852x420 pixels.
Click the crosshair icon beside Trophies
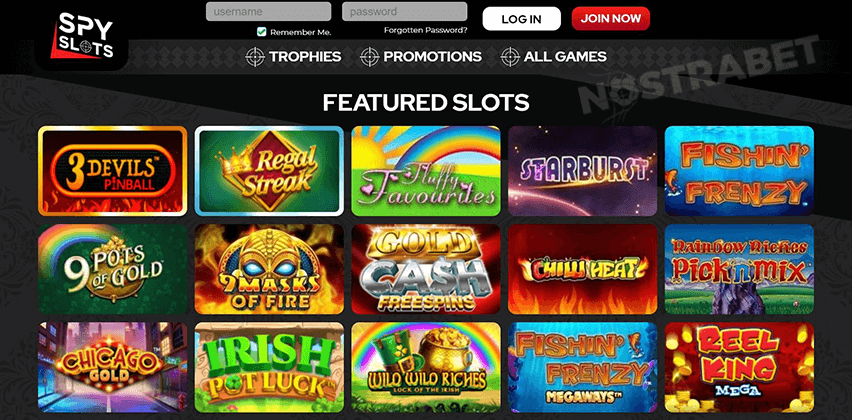coord(255,57)
